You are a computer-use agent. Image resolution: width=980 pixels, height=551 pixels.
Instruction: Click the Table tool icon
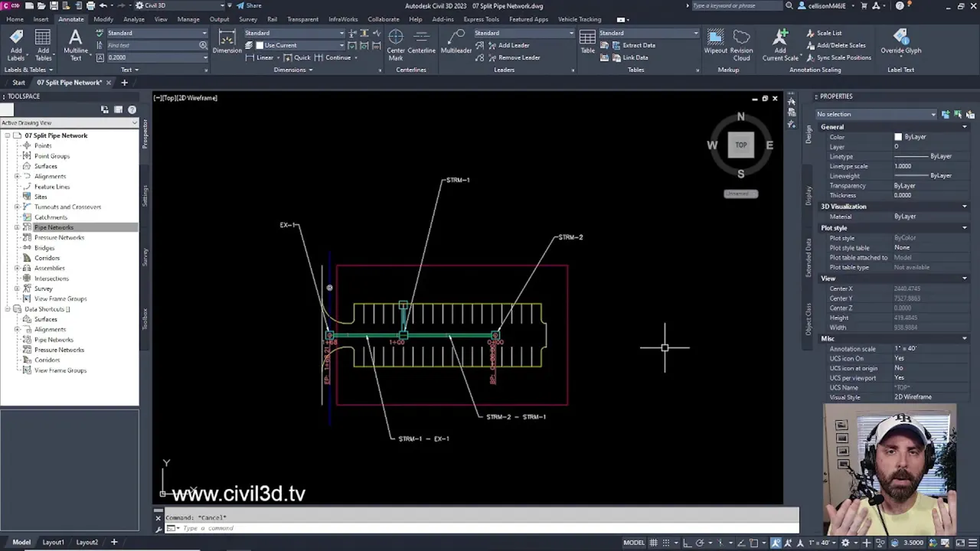pos(587,38)
